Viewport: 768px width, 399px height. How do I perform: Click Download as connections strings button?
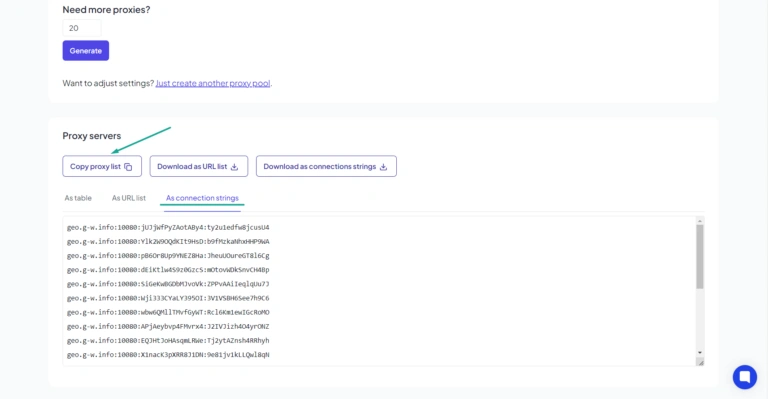pyautogui.click(x=326, y=166)
